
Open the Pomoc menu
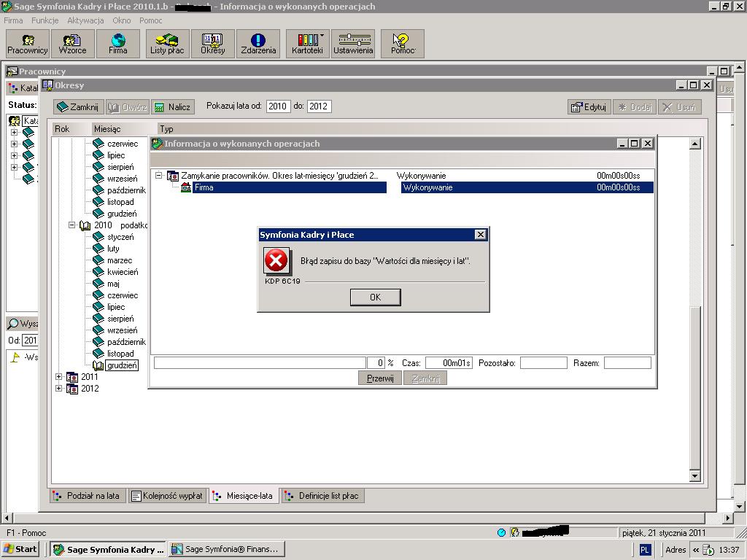tap(150, 20)
